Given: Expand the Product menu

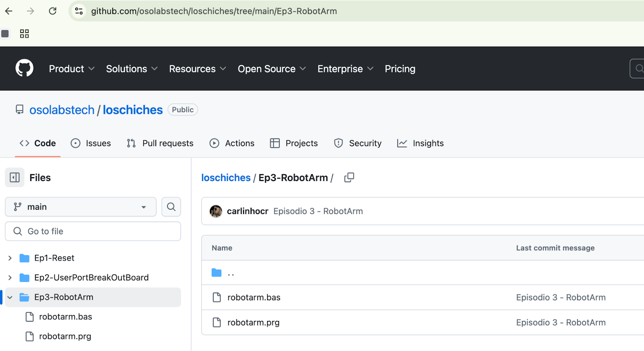Looking at the screenshot, I should point(72,69).
